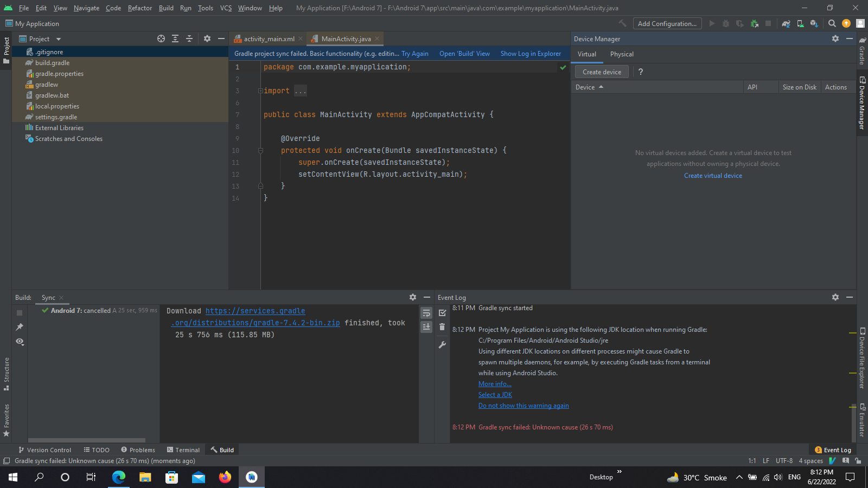Click Select a JDK link
868x488 pixels.
[x=495, y=395]
